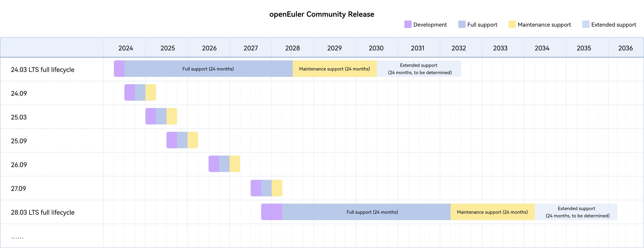Click the 2036 year column header
Viewport: 644px width, 248px height.
[x=625, y=48]
